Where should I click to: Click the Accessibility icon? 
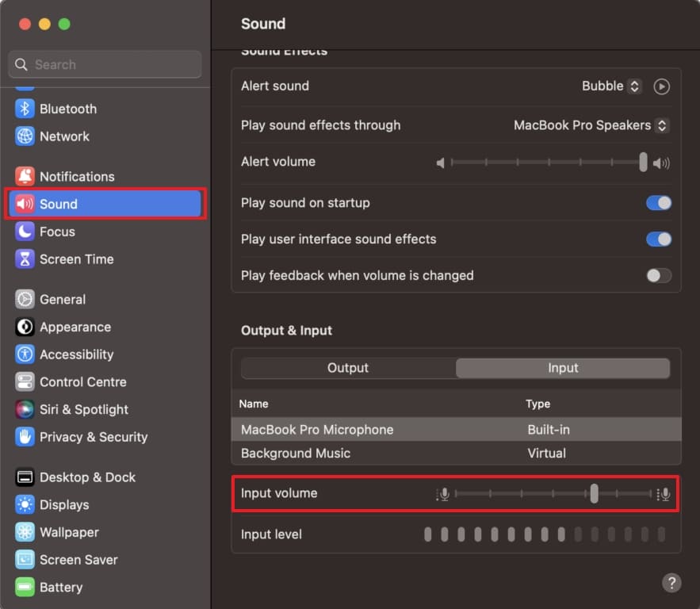tap(25, 354)
